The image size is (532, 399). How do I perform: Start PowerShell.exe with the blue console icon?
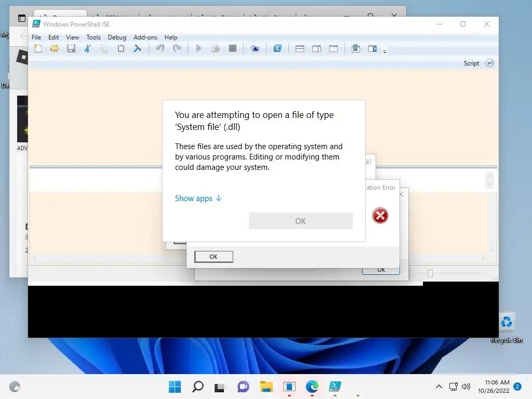tap(277, 48)
